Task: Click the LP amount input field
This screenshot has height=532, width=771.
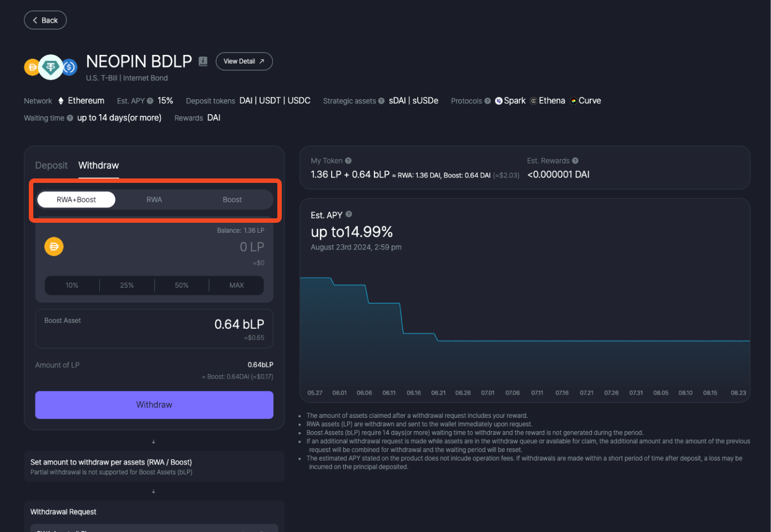Action: pyautogui.click(x=222, y=247)
